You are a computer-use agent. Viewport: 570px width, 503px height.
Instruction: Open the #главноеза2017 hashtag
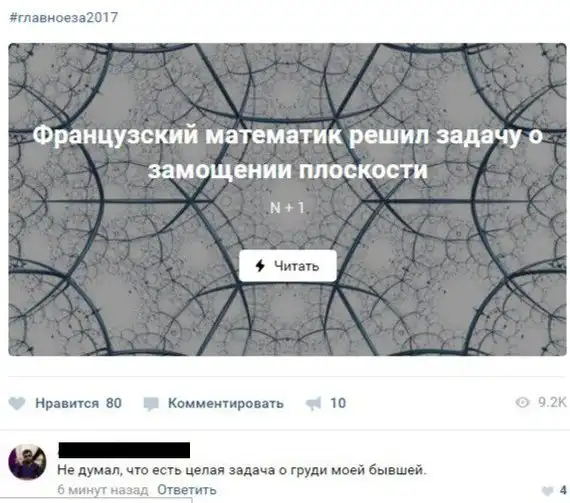64,17
